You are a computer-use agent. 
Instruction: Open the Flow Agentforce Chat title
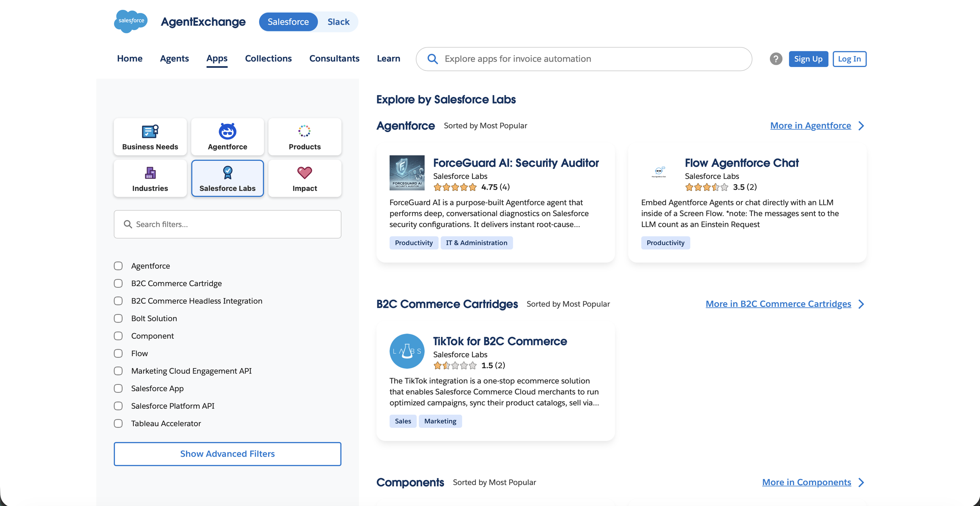pyautogui.click(x=742, y=163)
